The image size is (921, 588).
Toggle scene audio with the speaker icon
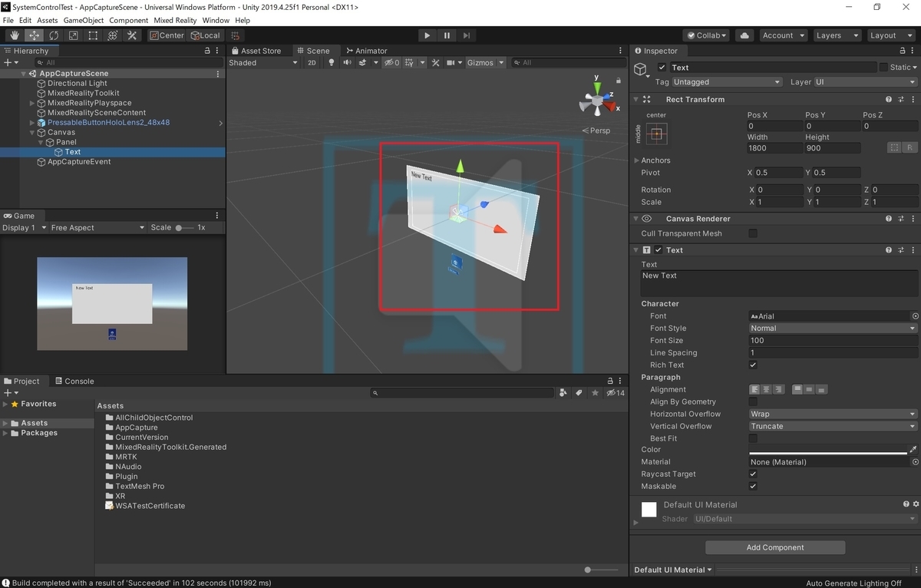click(x=347, y=63)
